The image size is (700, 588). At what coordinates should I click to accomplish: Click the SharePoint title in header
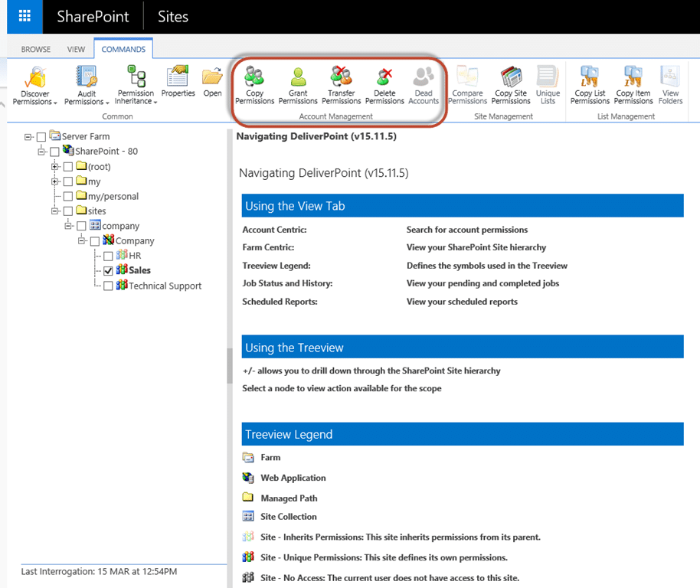coord(93,17)
